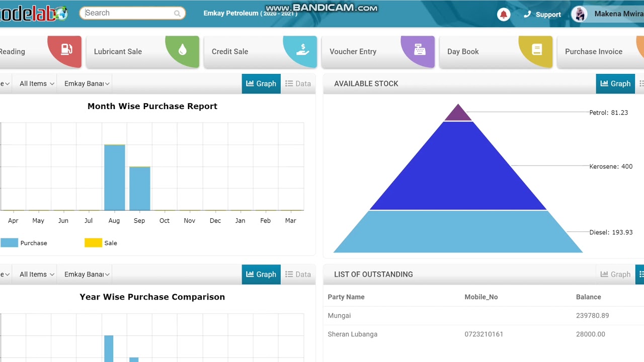Click into the Search input field

[132, 13]
